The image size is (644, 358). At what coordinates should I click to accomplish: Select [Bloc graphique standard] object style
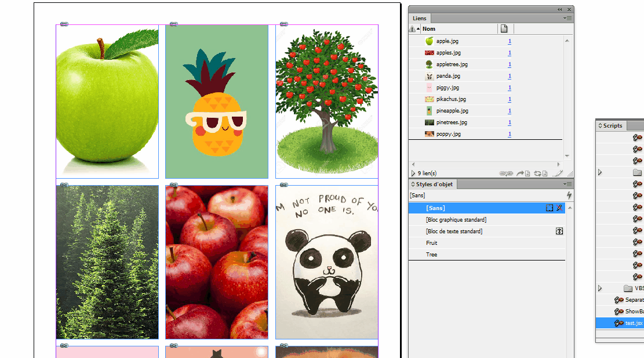coord(487,220)
